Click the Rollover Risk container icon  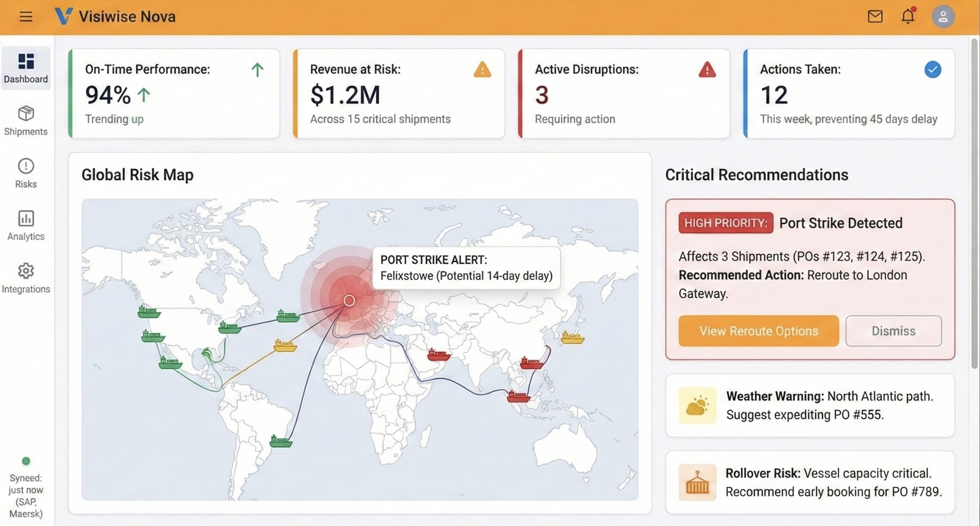[697, 482]
